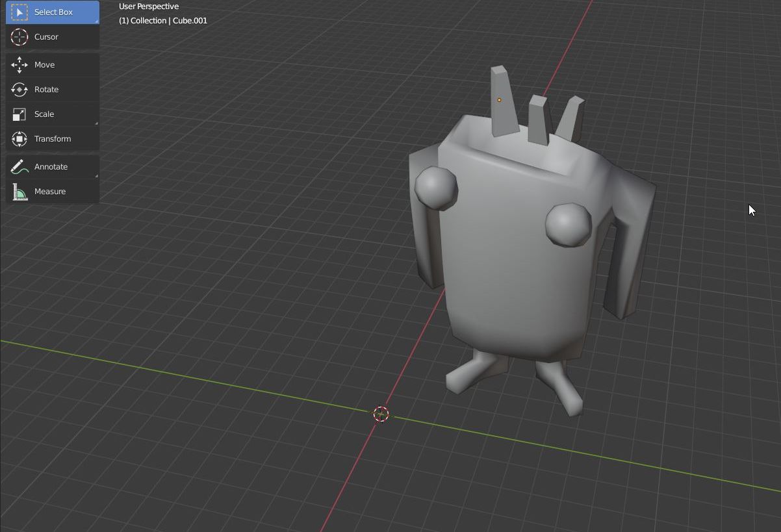The image size is (781, 532).
Task: Activate the Select Box tool
Action: coord(52,12)
